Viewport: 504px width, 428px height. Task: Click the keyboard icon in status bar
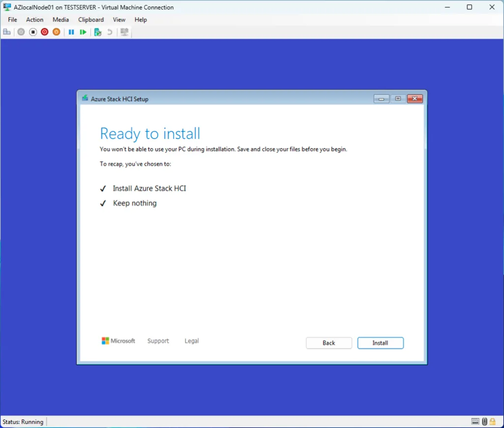(475, 422)
